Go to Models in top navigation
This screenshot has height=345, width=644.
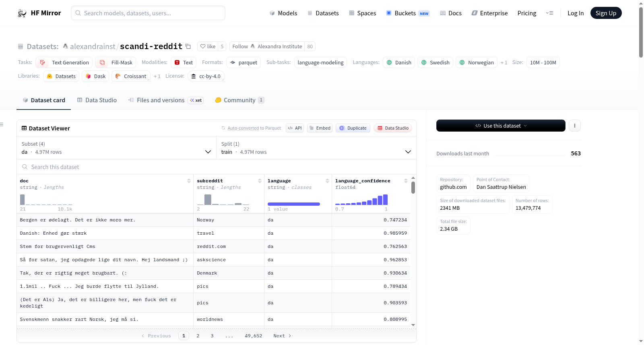[x=283, y=13]
